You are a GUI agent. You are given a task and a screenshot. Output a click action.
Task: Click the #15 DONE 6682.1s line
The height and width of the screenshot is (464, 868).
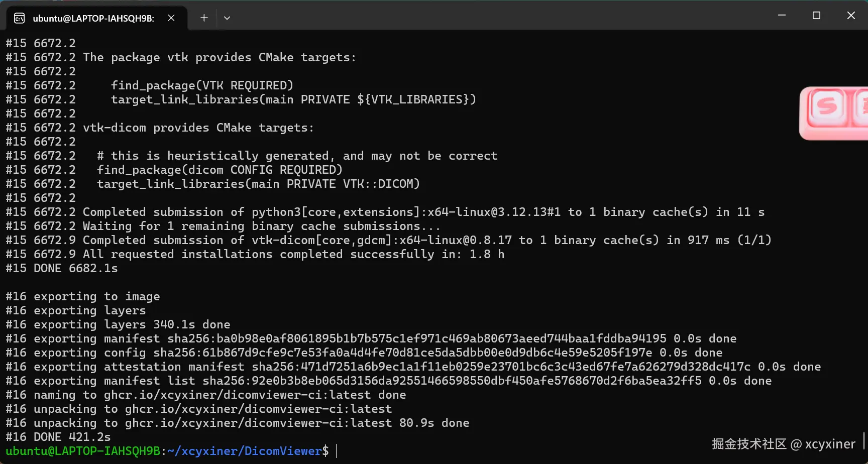point(62,269)
